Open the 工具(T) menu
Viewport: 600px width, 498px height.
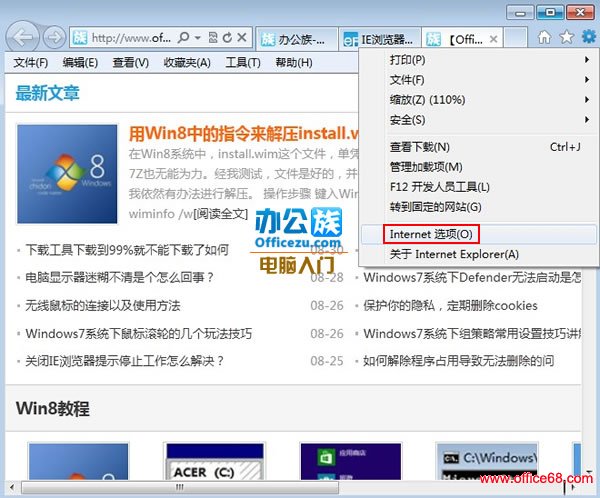(x=243, y=62)
